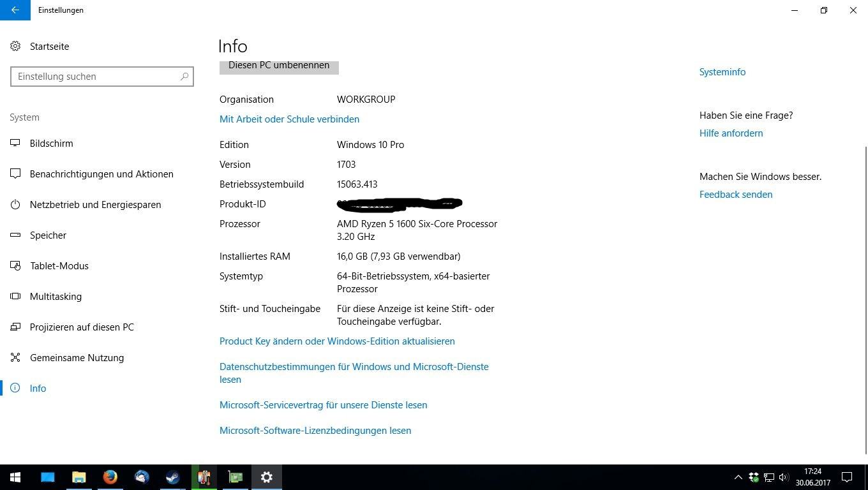Select Gemeinsame Nutzung in the sidebar
The image size is (868, 490).
pyautogui.click(x=67, y=358)
